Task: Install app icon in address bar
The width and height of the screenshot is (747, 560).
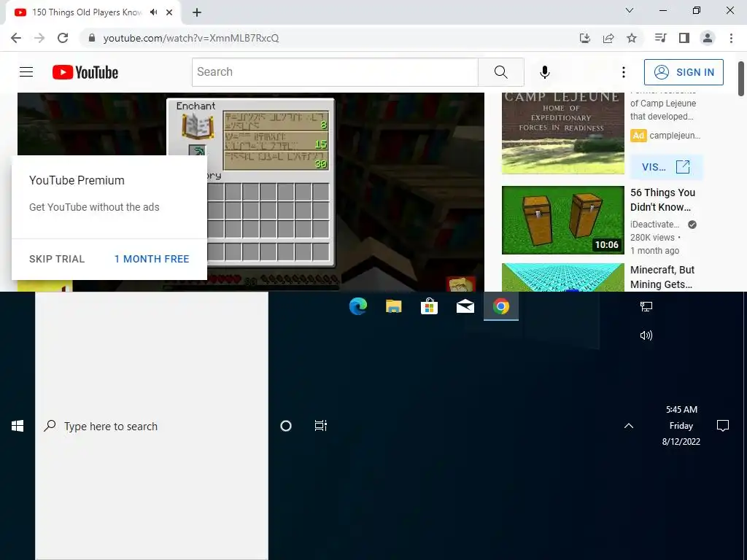Action: (x=584, y=38)
